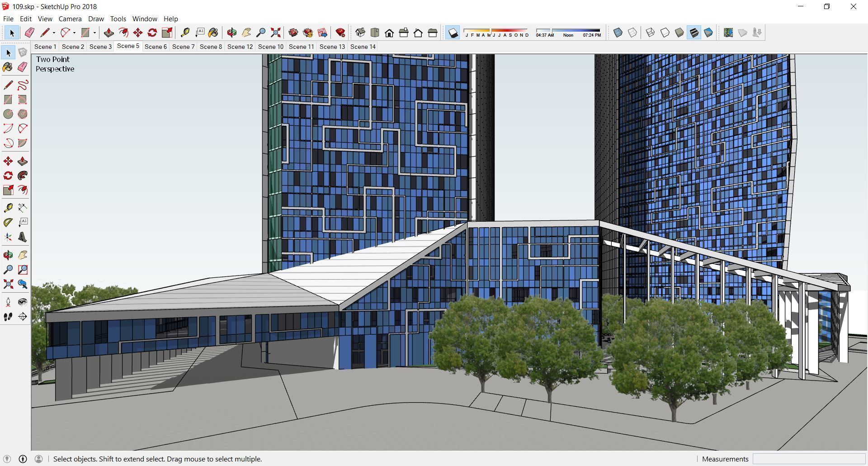Toggle Back Edges face style
This screenshot has height=466, width=868.
click(x=632, y=33)
